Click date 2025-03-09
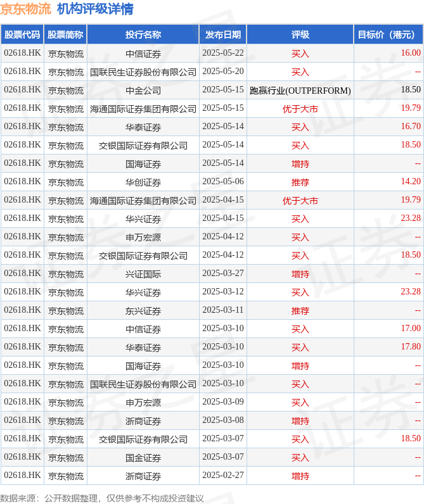The image size is (424, 504). point(223,402)
